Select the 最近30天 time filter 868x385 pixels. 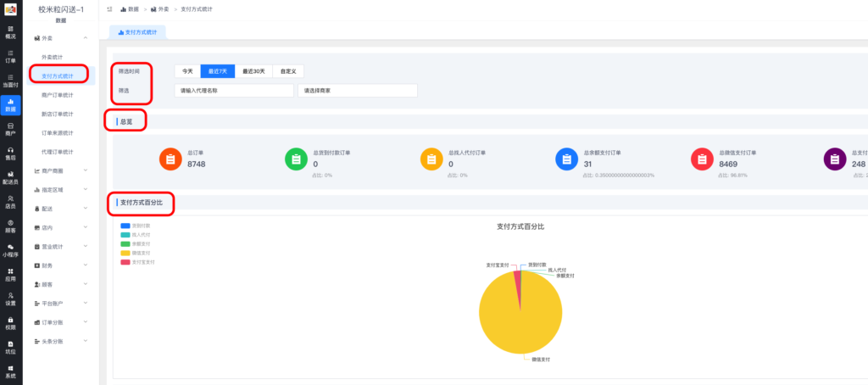[253, 71]
